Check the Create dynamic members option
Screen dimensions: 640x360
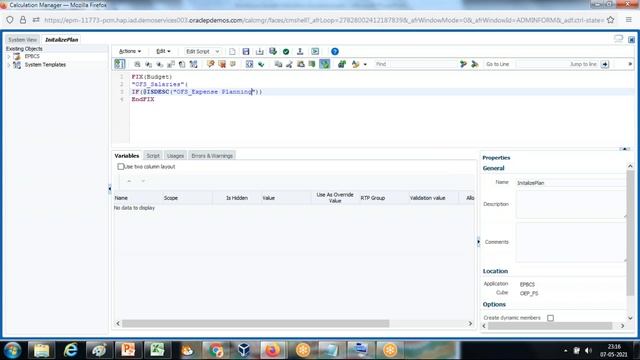(x=550, y=318)
